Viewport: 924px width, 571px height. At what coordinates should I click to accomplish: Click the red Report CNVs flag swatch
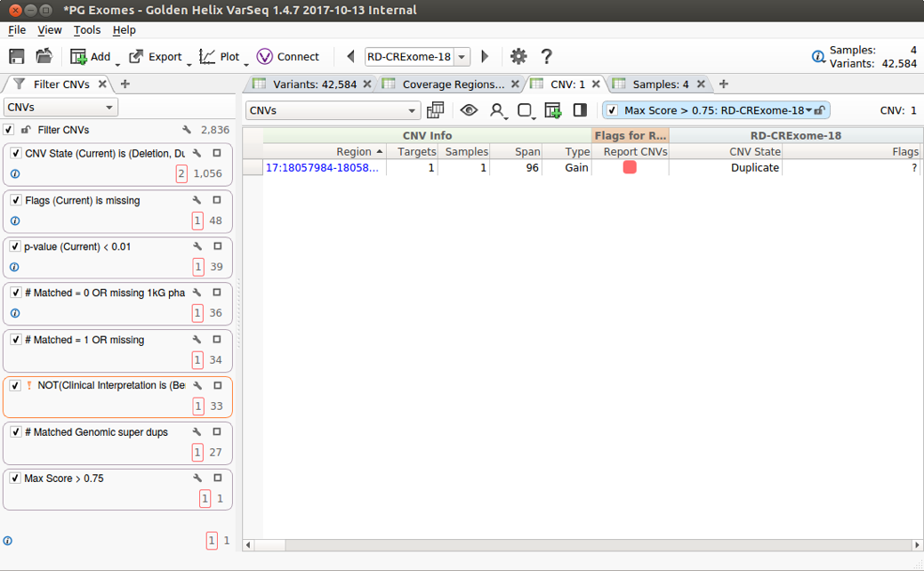[628, 167]
